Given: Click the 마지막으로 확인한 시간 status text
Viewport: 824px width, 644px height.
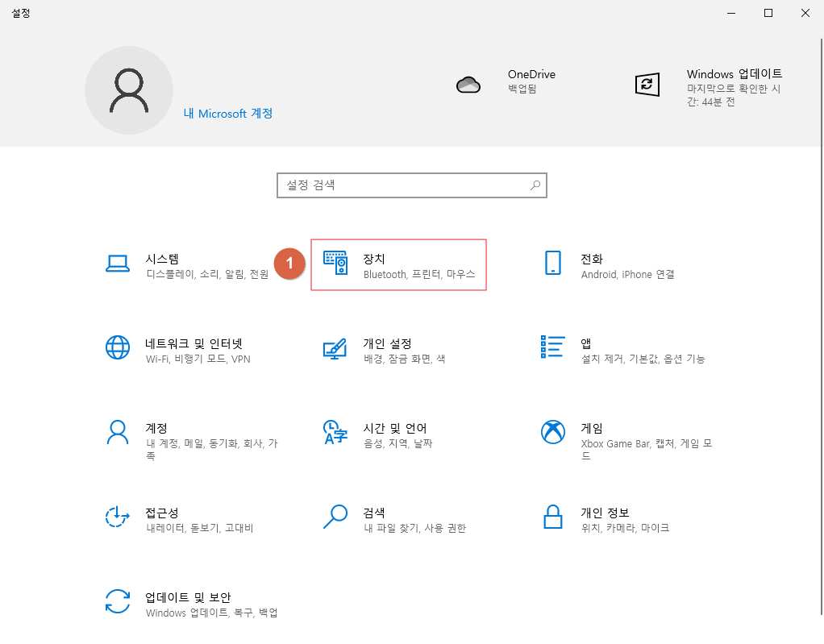Looking at the screenshot, I should coord(734,95).
